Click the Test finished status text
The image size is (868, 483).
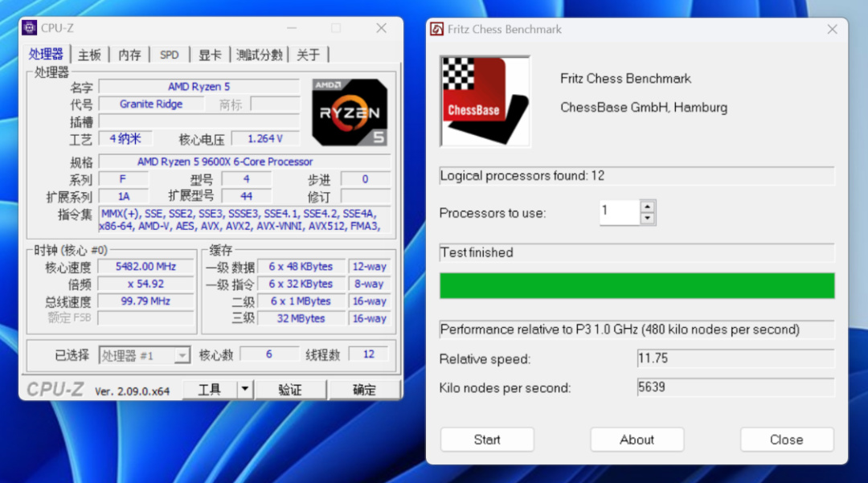point(477,253)
